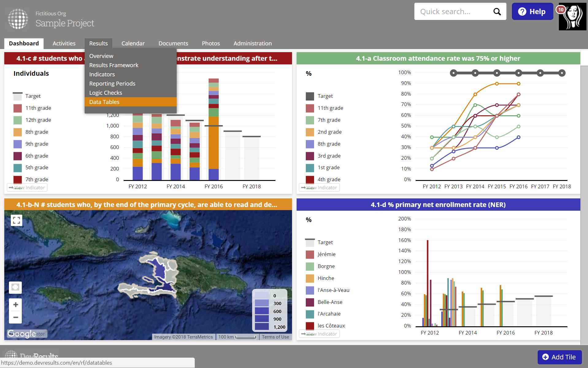Click the 600 map legend swatch

(262, 311)
